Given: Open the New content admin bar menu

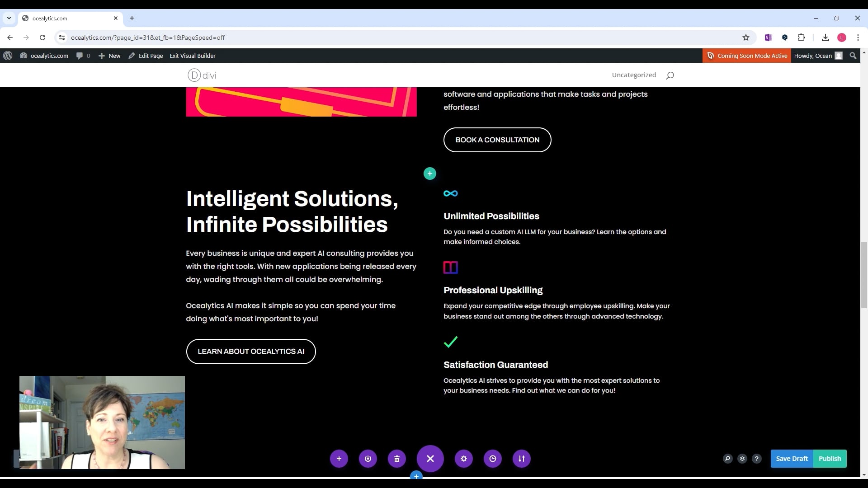Looking at the screenshot, I should (x=109, y=56).
